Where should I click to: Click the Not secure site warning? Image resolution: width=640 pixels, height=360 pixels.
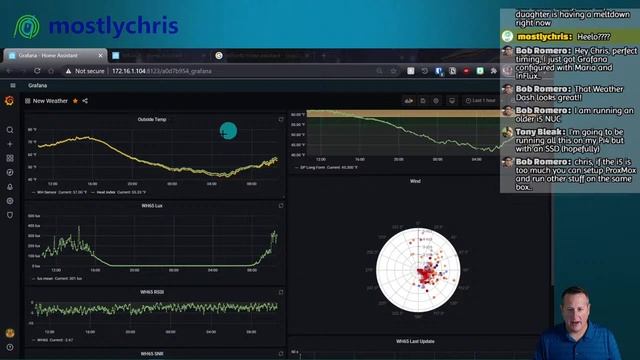(x=85, y=71)
